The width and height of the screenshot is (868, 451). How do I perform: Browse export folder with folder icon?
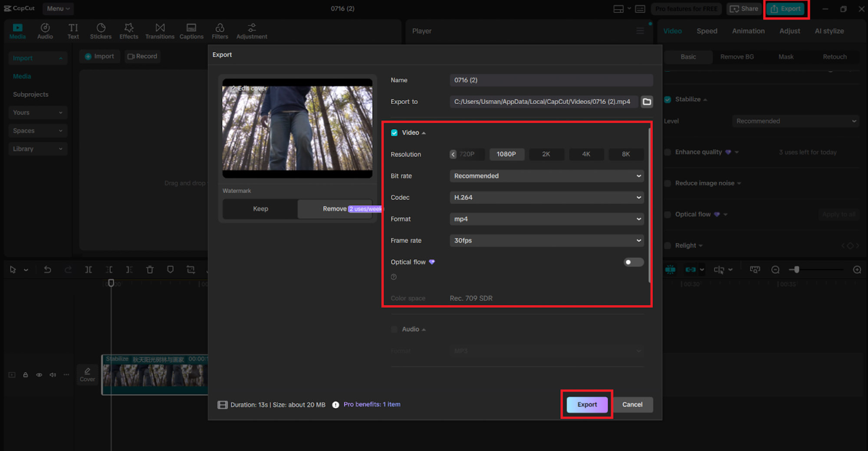[x=647, y=101]
